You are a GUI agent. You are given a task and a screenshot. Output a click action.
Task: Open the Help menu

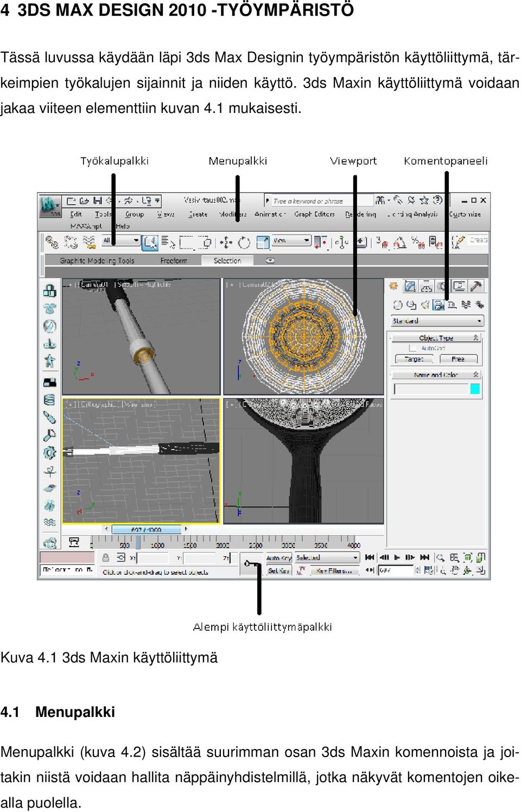pos(123,226)
